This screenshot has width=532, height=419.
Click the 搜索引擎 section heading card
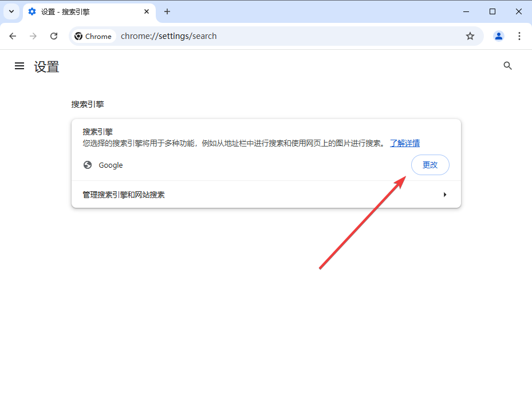click(97, 131)
